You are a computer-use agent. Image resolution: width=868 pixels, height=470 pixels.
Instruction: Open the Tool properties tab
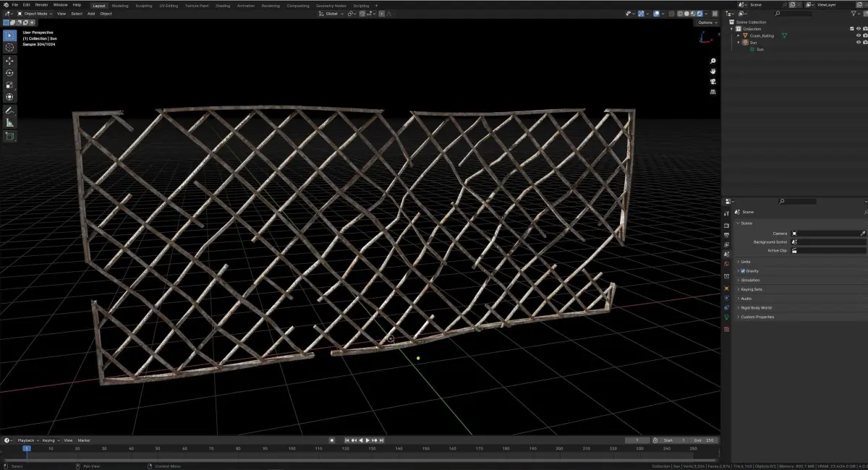click(x=727, y=213)
